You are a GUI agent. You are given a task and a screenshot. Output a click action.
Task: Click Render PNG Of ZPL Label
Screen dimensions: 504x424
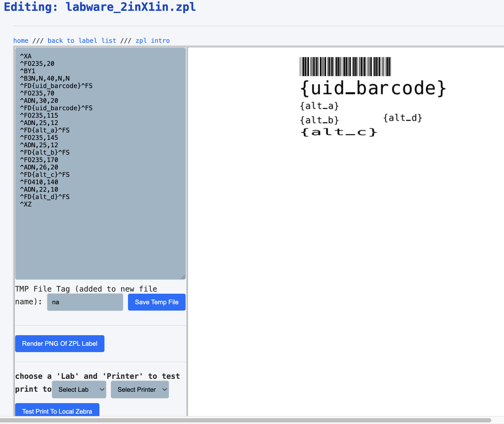point(60,343)
